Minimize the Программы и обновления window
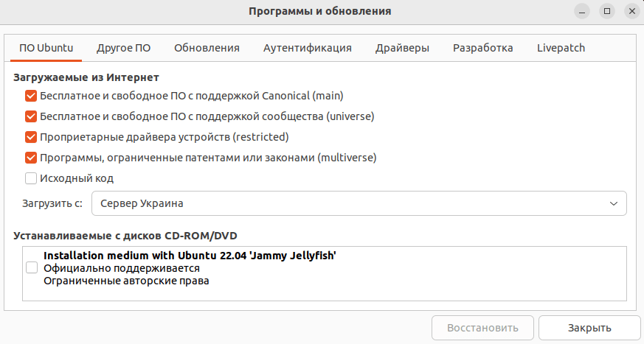 click(582, 12)
